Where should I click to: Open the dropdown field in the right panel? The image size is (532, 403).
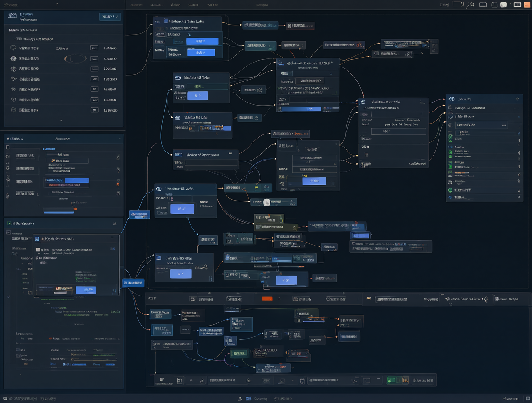pos(481,125)
